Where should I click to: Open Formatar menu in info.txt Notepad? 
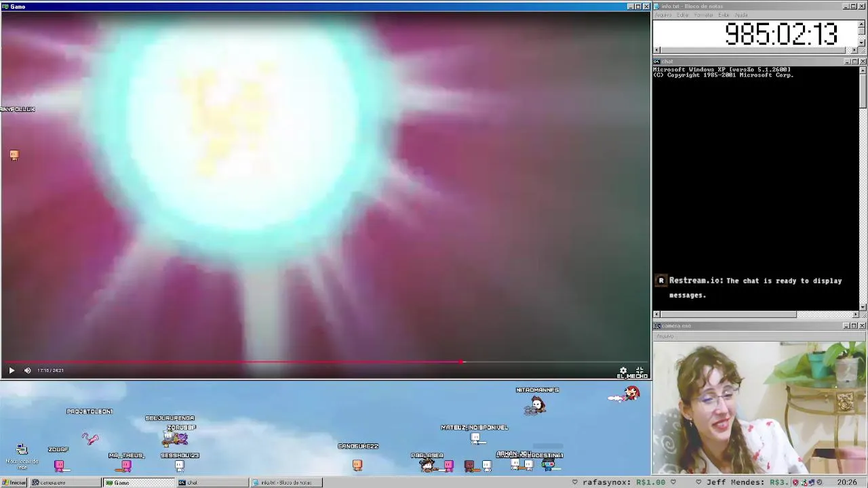704,15
